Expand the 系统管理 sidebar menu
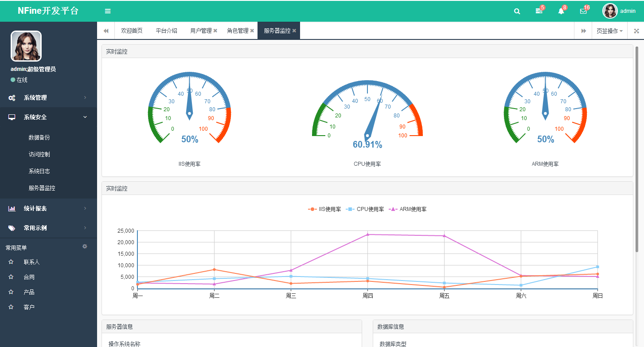Image resolution: width=644 pixels, height=347 pixels. 48,97
